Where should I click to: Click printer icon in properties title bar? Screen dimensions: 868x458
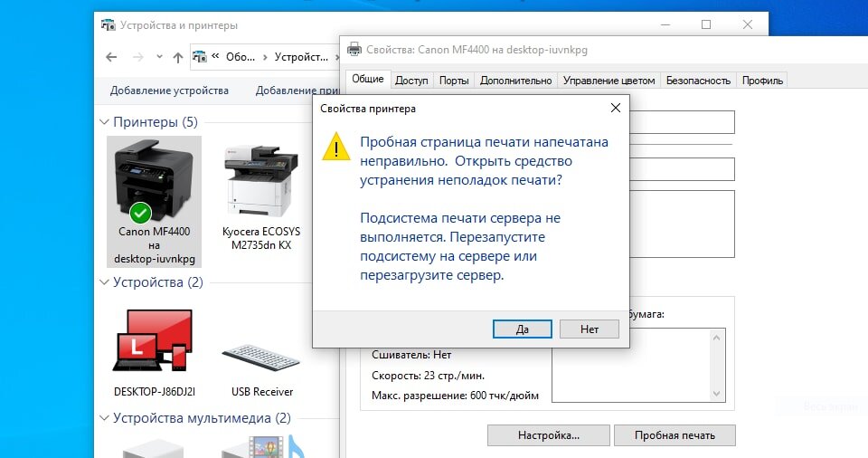354,50
